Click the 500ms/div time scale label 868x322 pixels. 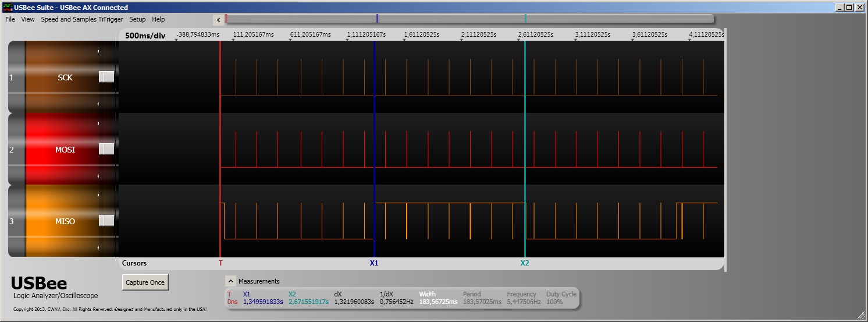coord(145,36)
